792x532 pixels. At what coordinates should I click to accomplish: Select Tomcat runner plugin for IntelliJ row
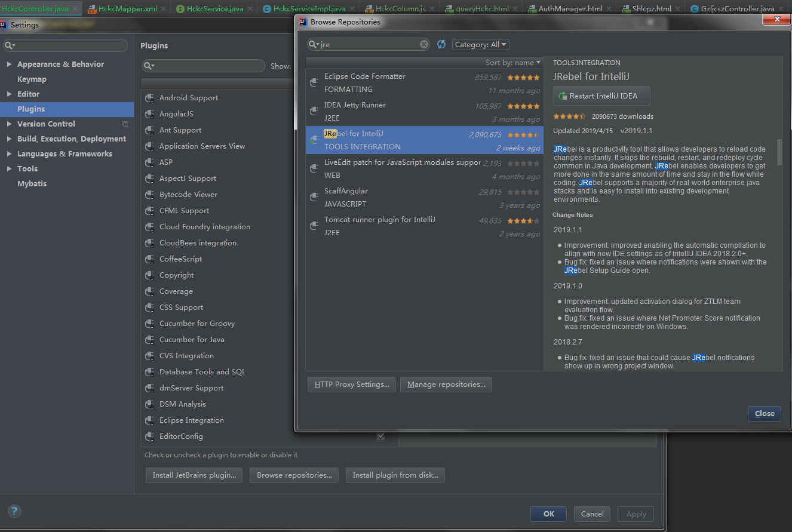(424, 226)
